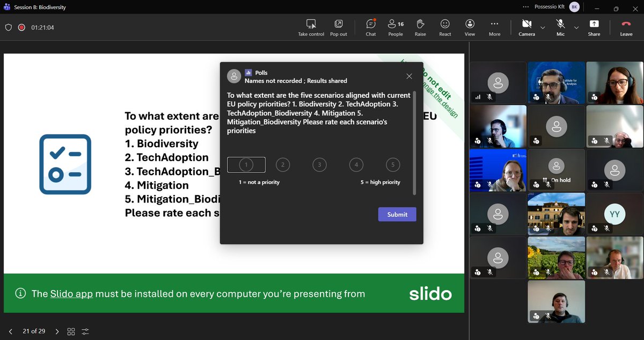This screenshot has height=340, width=644.
Task: Turn on the Camera
Action: click(526, 27)
